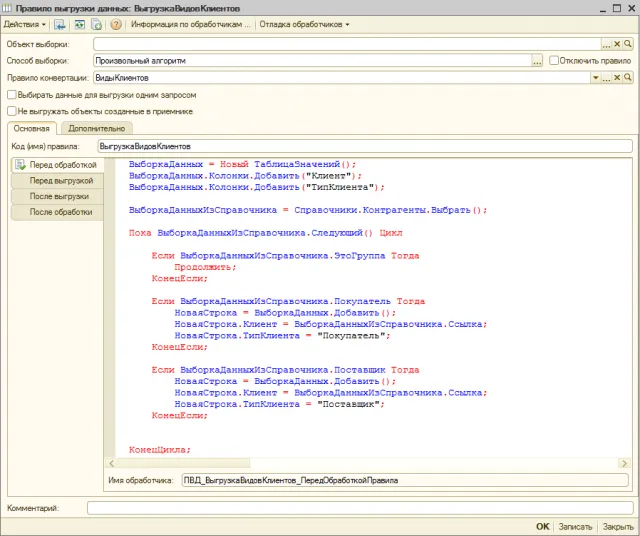Click the code editor horizontal scrollbar thumb
Screen dimensions: 640x536
[x=183, y=463]
